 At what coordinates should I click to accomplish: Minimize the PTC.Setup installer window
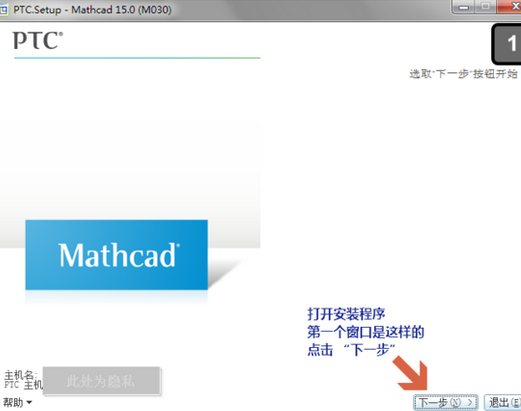pyautogui.click(x=463, y=7)
